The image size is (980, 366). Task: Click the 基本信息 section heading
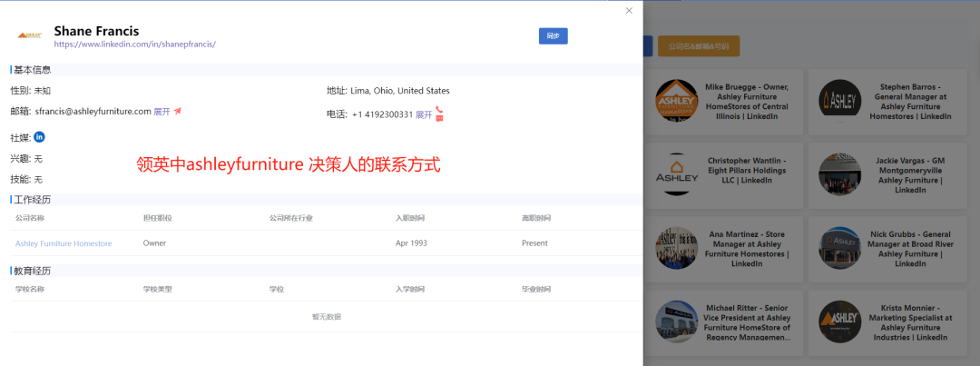point(33,69)
